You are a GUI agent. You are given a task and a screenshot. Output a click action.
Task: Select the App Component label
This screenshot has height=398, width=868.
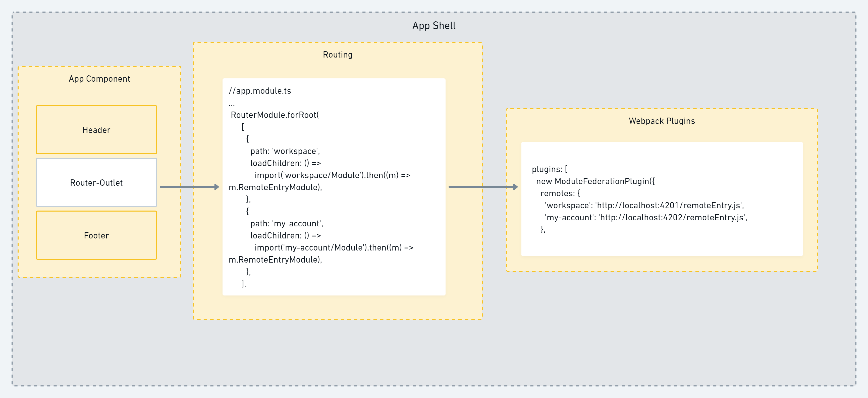tap(99, 79)
